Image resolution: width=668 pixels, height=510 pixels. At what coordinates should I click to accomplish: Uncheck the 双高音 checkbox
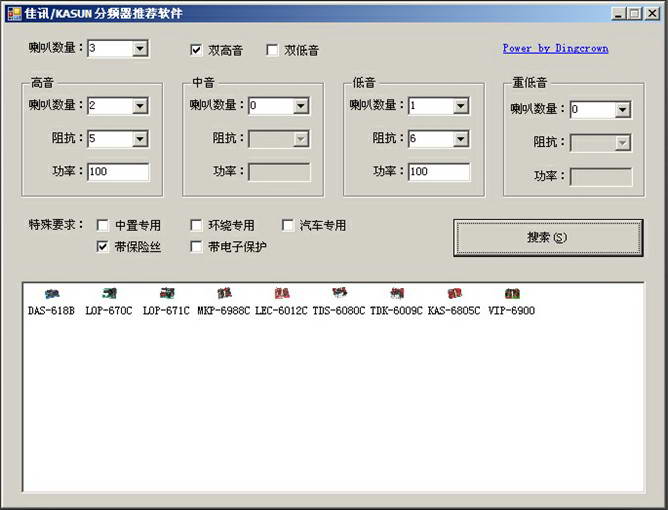197,49
